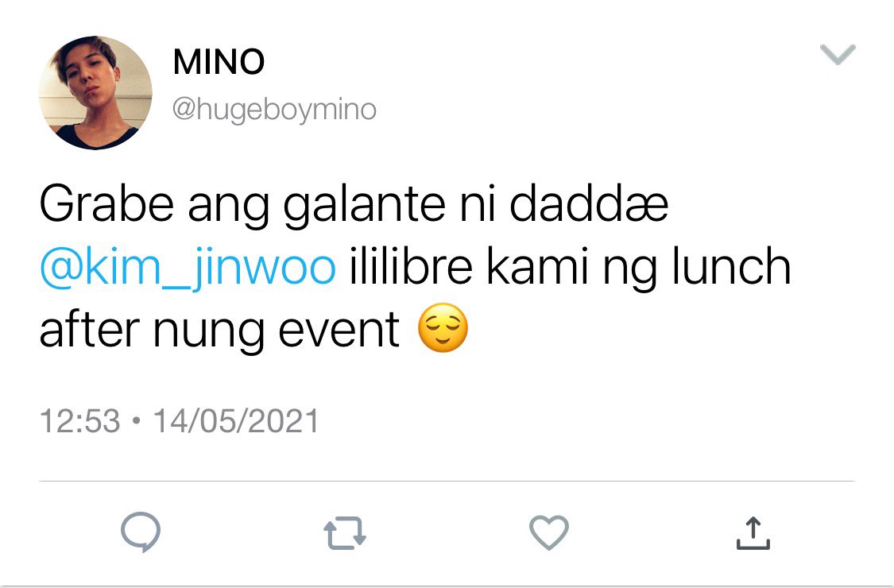Click the 14/05/2021 tweet date

236,421
